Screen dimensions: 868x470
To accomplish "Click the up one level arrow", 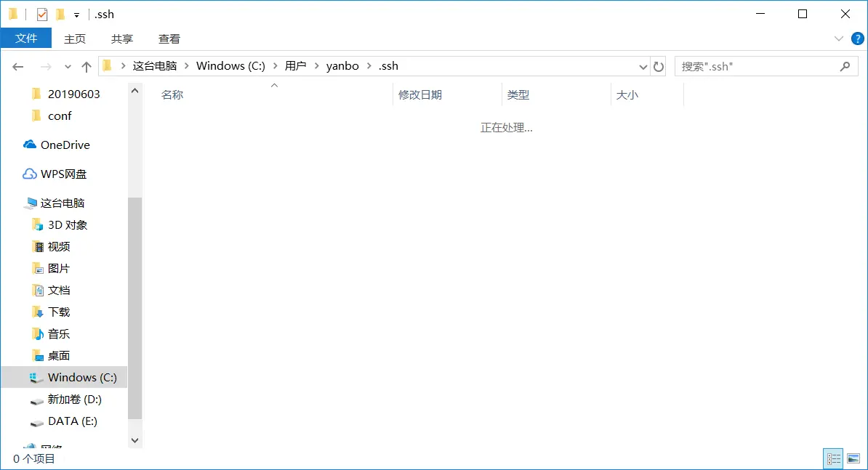I will (87, 66).
